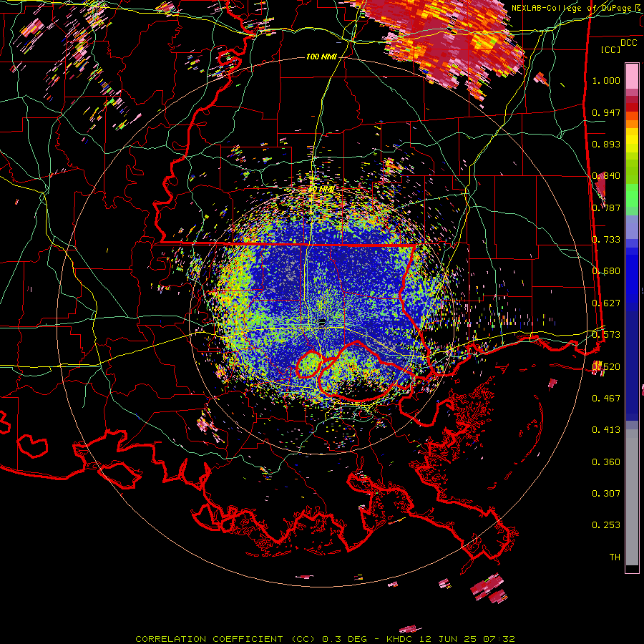
Task: Click the 1.000 scale value
Action: point(606,80)
